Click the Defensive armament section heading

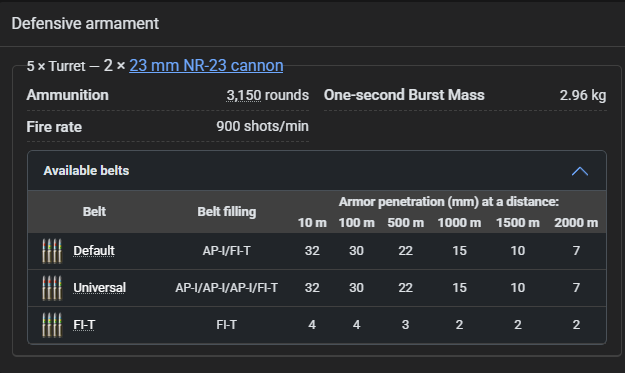point(85,24)
